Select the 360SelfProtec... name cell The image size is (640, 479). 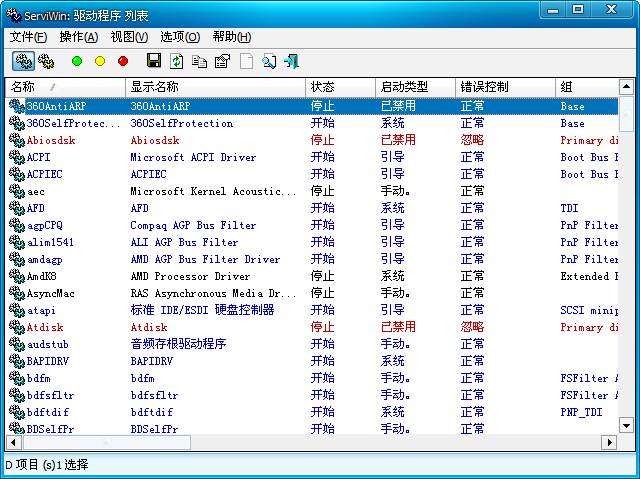(73, 123)
